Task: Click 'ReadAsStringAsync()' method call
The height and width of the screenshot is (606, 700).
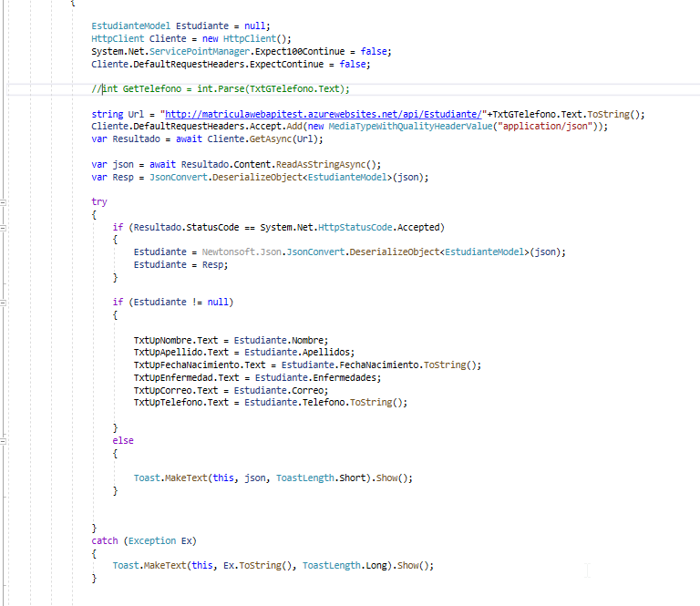Action: [328, 165]
